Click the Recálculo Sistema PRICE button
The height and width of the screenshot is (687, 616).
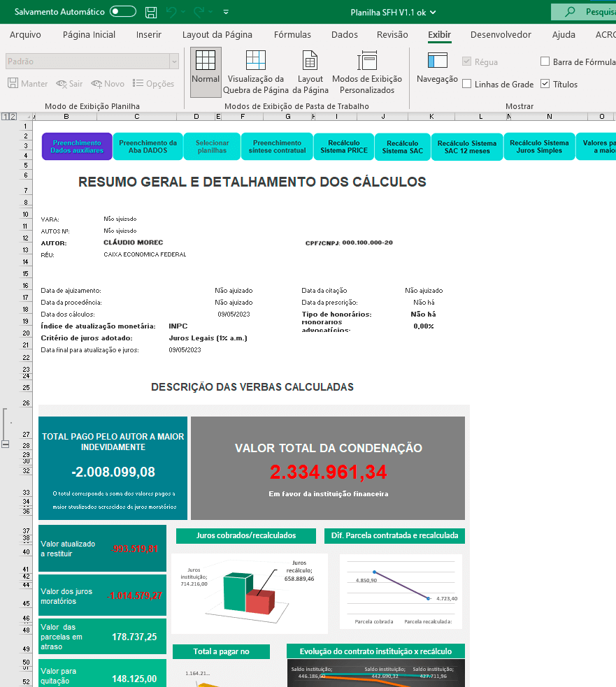[x=344, y=146]
